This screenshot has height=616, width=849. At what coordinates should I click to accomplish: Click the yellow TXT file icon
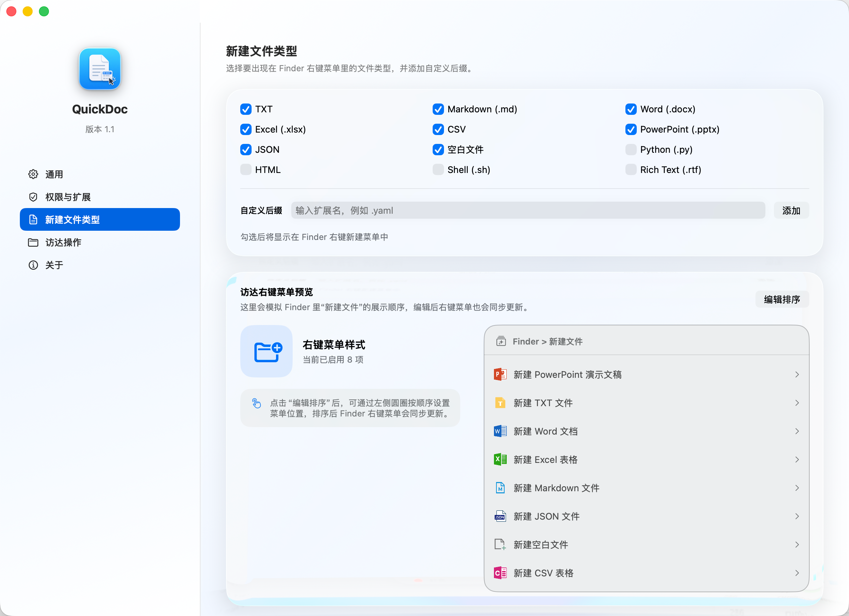click(500, 403)
